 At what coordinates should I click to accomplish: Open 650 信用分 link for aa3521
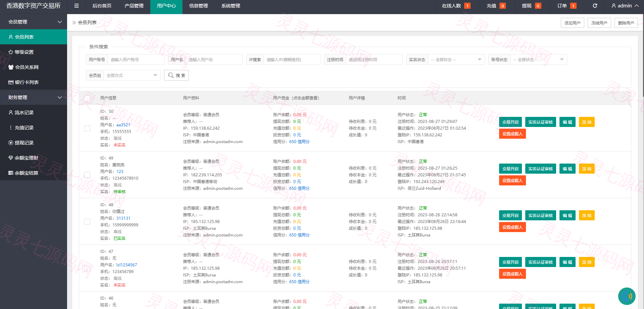click(299, 142)
